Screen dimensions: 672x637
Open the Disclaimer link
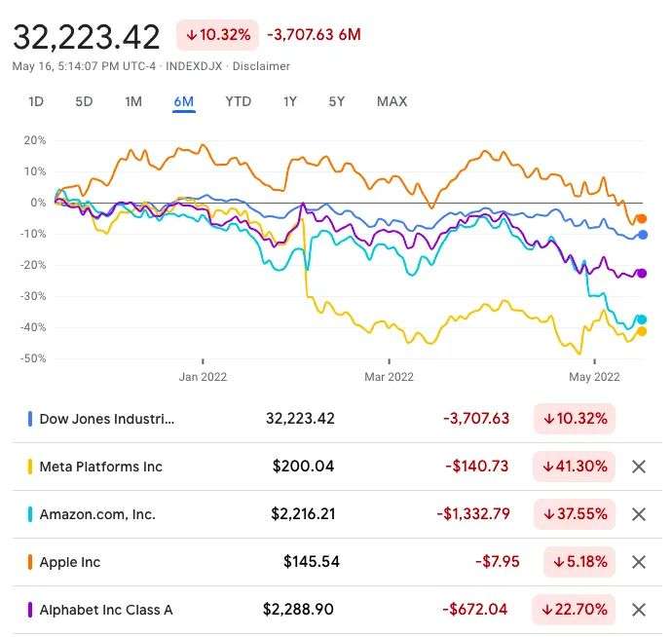click(x=263, y=66)
